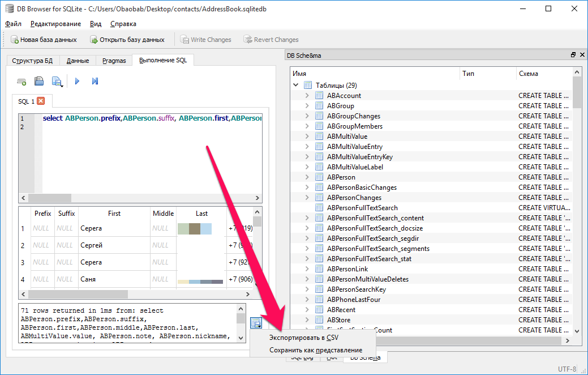Expand the ABPerson table node
The image size is (588, 375).
pos(307,177)
